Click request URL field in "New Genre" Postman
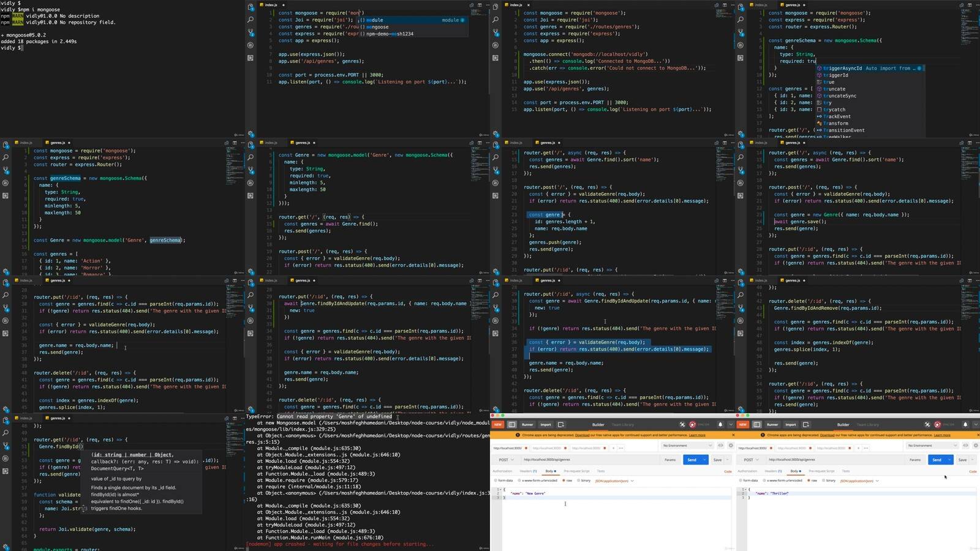Screen dimensions: 980x551 pyautogui.click(x=589, y=460)
